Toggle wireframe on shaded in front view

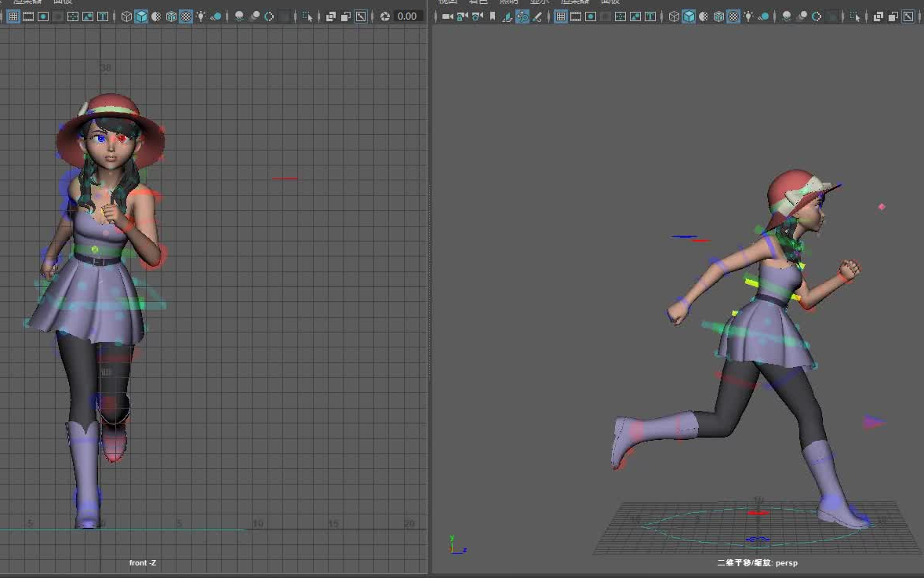pos(171,16)
